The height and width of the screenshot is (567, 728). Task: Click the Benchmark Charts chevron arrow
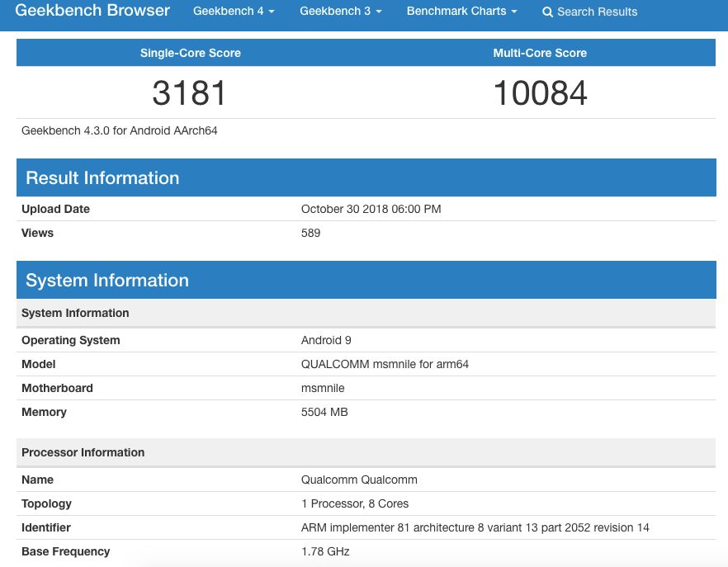514,11
